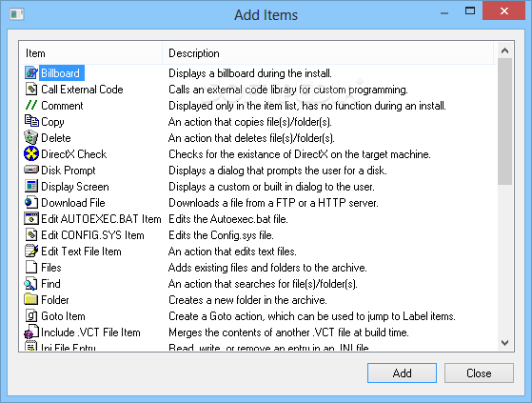Viewport: 532px width, 403px height.
Task: Click the scrollbar up arrow
Action: point(504,50)
